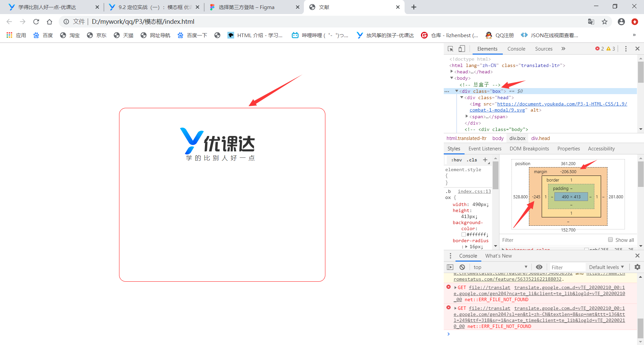Click the address bar URL
The image size is (644, 345).
coord(143,22)
